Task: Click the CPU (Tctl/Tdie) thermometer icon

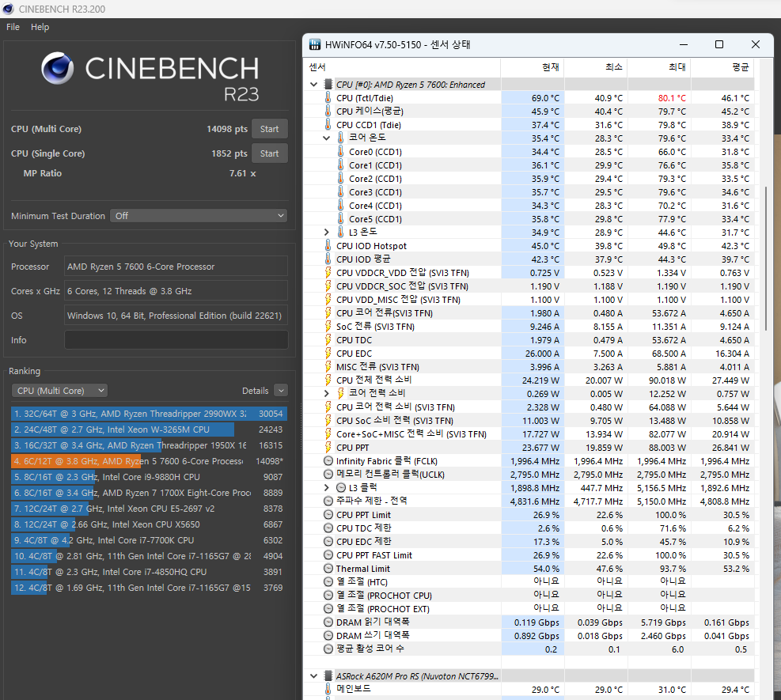Action: tap(328, 97)
